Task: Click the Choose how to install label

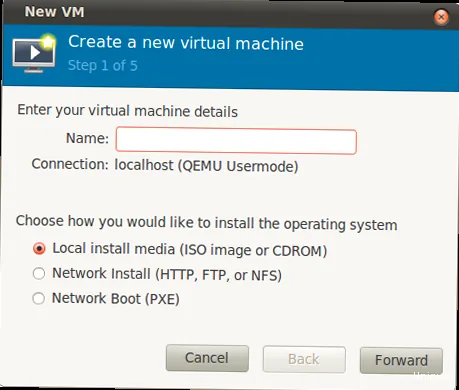Action: [207, 223]
